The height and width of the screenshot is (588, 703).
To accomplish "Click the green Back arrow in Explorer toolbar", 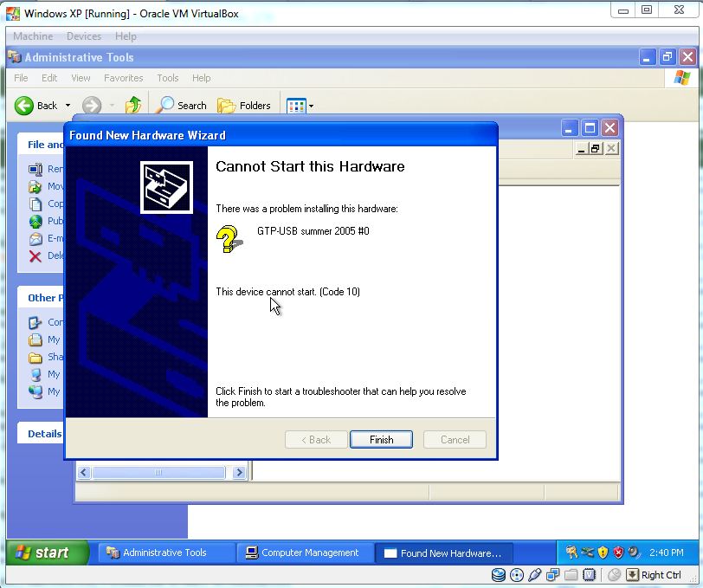I will point(24,106).
